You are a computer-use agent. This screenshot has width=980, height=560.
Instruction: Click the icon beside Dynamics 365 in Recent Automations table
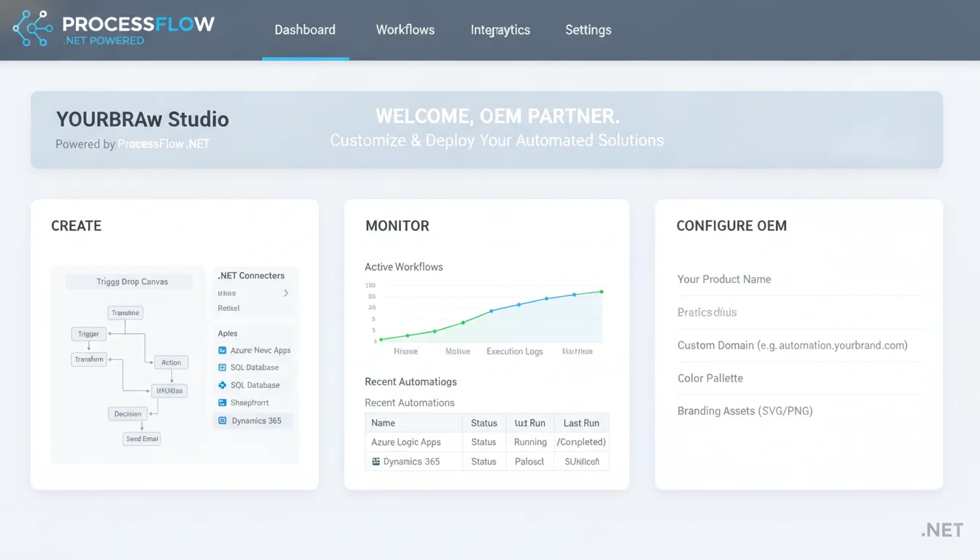(376, 462)
